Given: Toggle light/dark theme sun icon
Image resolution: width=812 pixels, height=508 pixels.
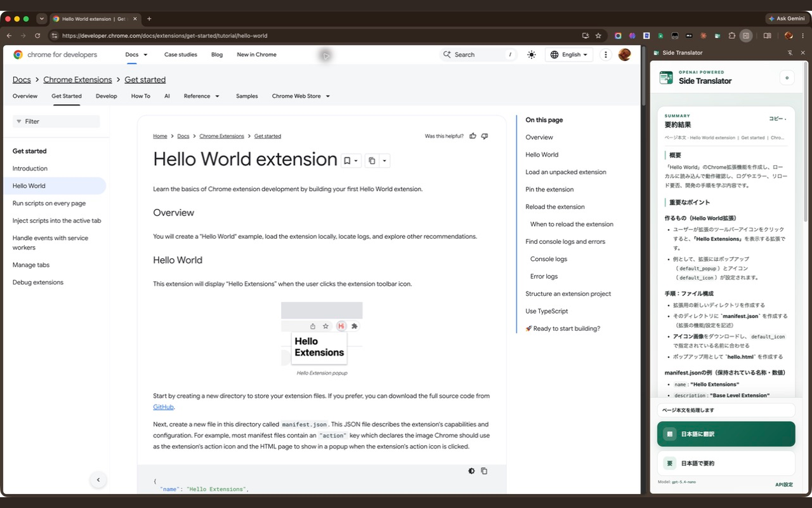Looking at the screenshot, I should (x=532, y=55).
